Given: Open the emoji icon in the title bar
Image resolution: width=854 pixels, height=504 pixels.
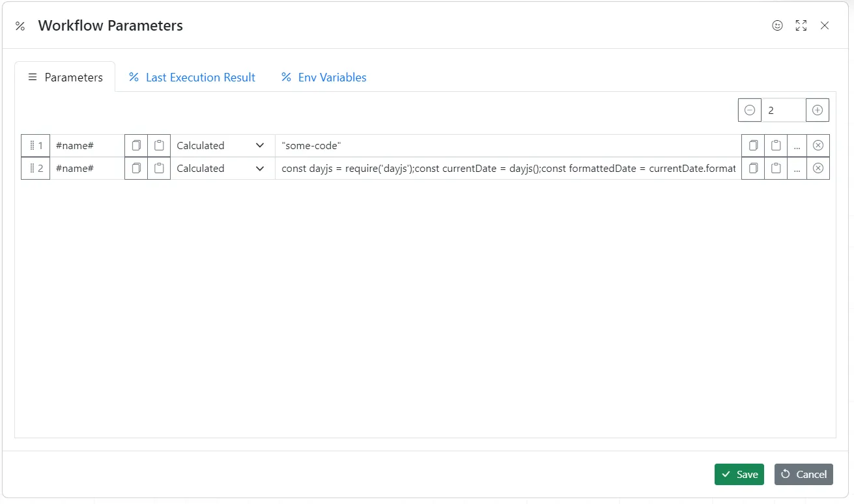Looking at the screenshot, I should 777,25.
